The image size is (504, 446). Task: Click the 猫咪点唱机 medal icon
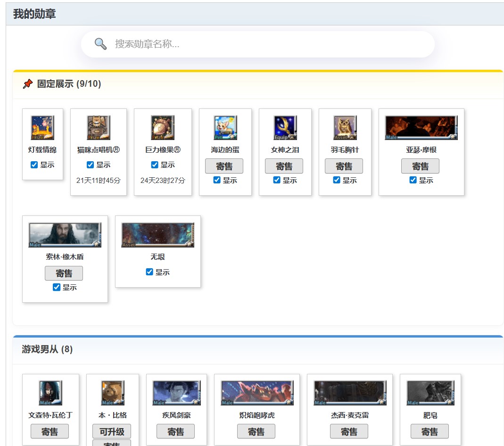(x=99, y=128)
